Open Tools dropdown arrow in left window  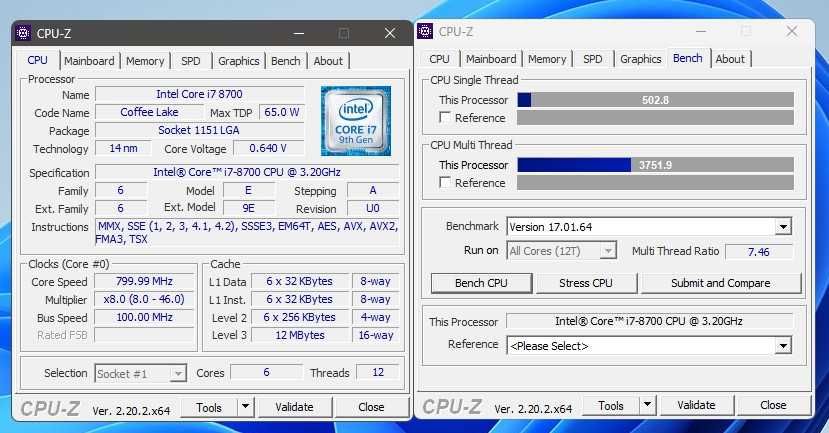[245, 407]
